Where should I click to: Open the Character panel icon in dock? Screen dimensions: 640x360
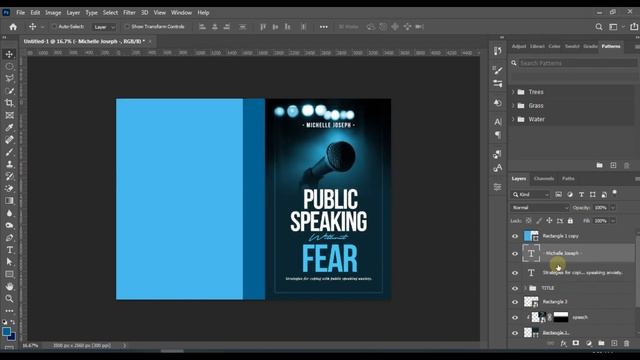tap(498, 122)
